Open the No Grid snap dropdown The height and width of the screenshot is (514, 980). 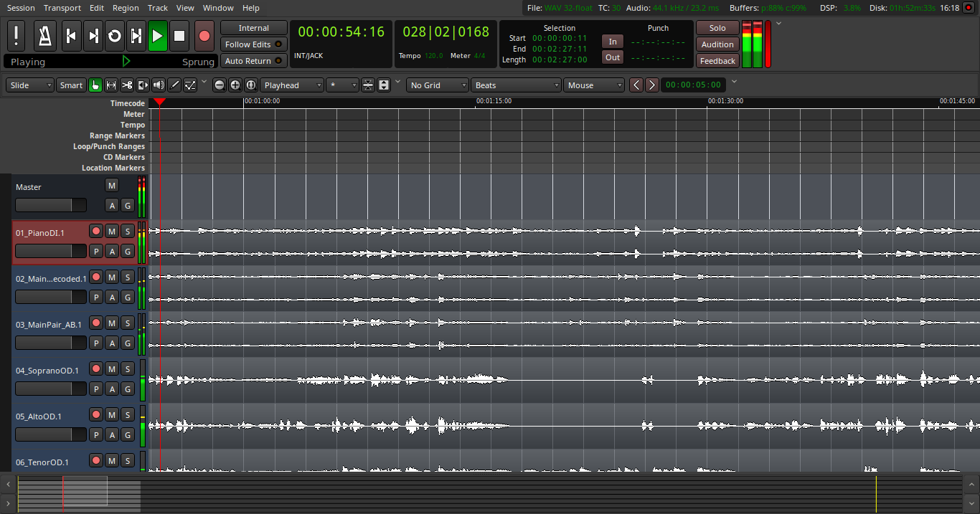437,85
